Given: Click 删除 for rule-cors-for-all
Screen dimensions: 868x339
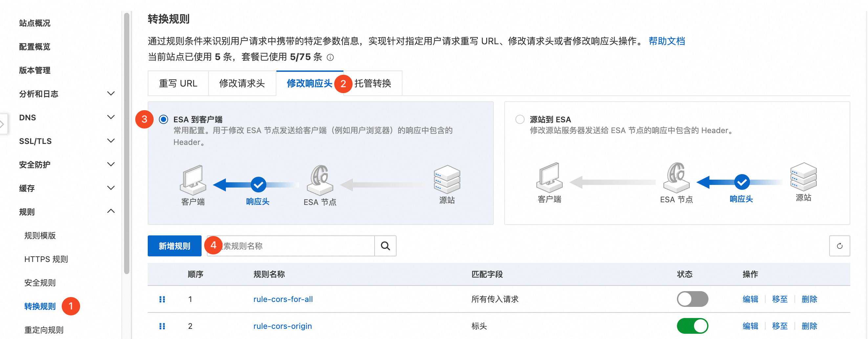Looking at the screenshot, I should coord(809,299).
